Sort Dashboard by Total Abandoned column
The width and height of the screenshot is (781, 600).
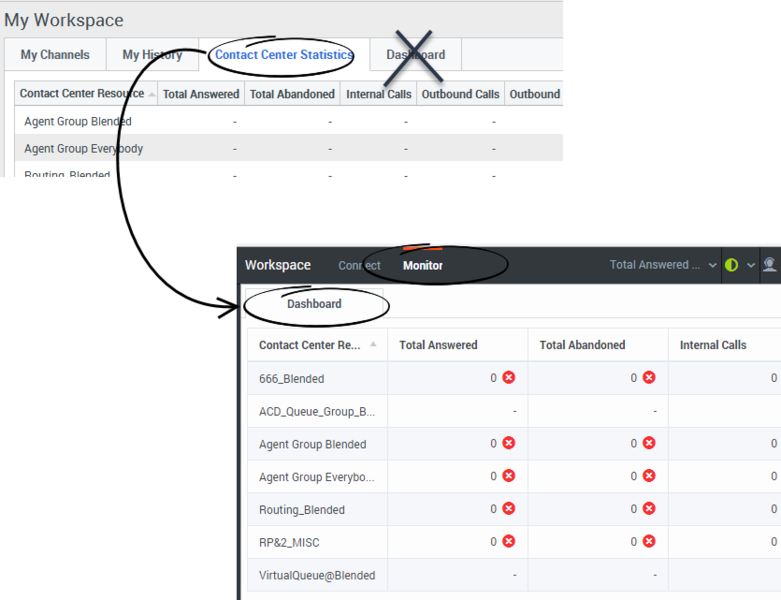click(598, 345)
